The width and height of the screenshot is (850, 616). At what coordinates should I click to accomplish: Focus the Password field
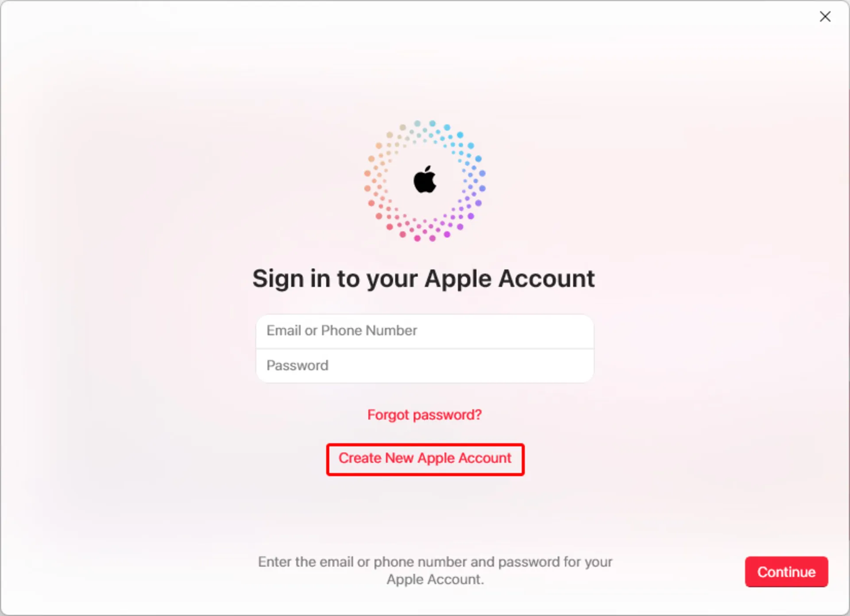[425, 366]
